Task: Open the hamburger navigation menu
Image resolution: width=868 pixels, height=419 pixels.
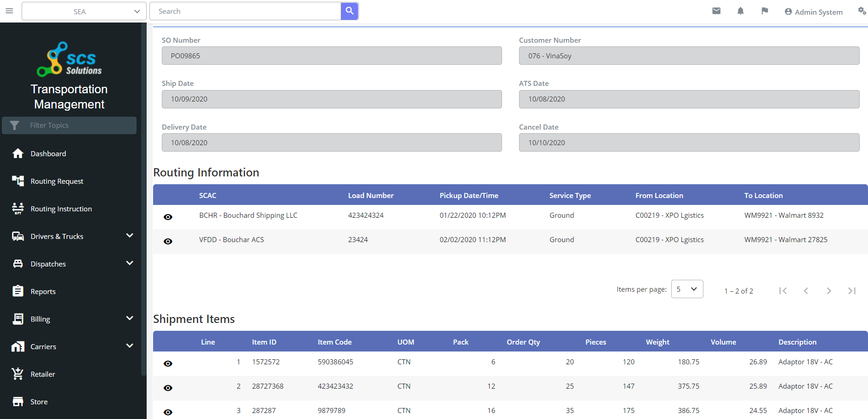Action: 9,11
